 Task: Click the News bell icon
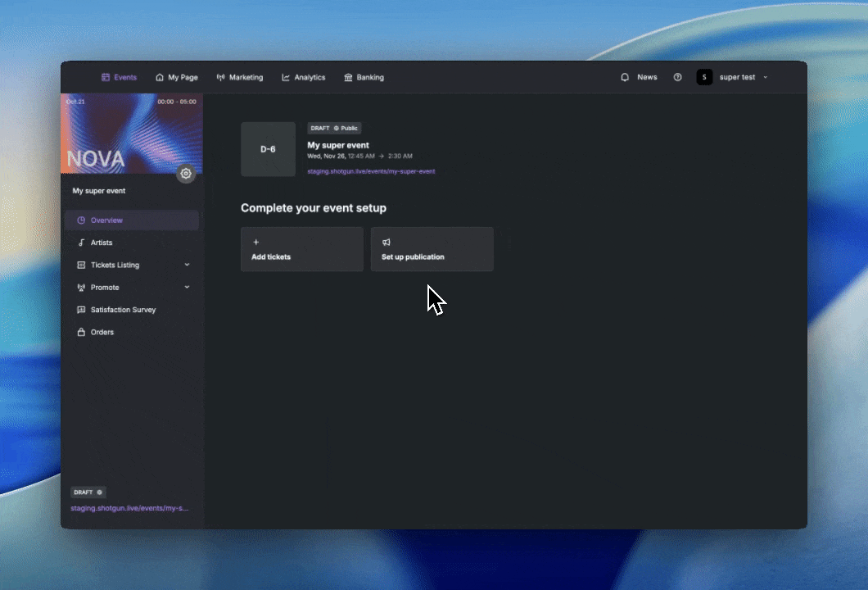click(625, 78)
